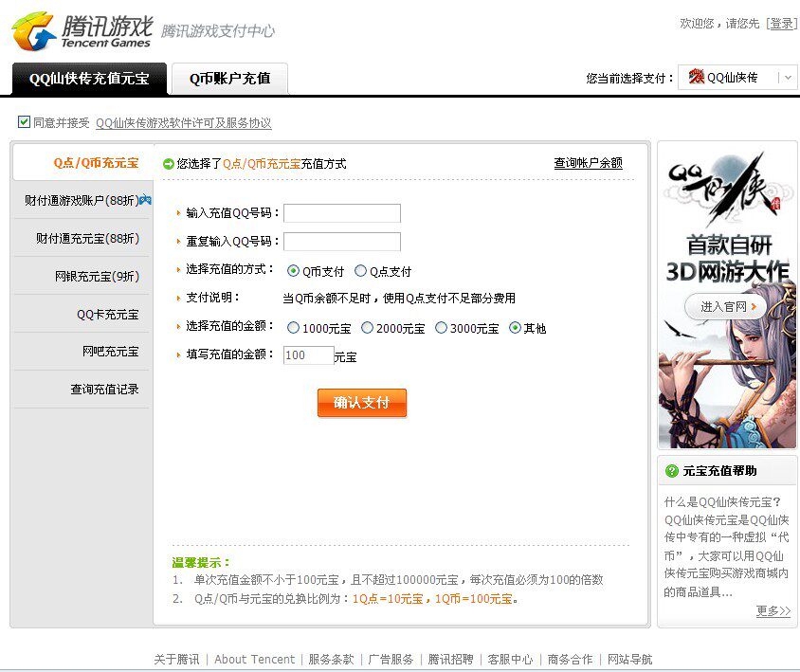Toggle the 同意并接受 agreement checkbox
800x672 pixels.
click(x=24, y=122)
